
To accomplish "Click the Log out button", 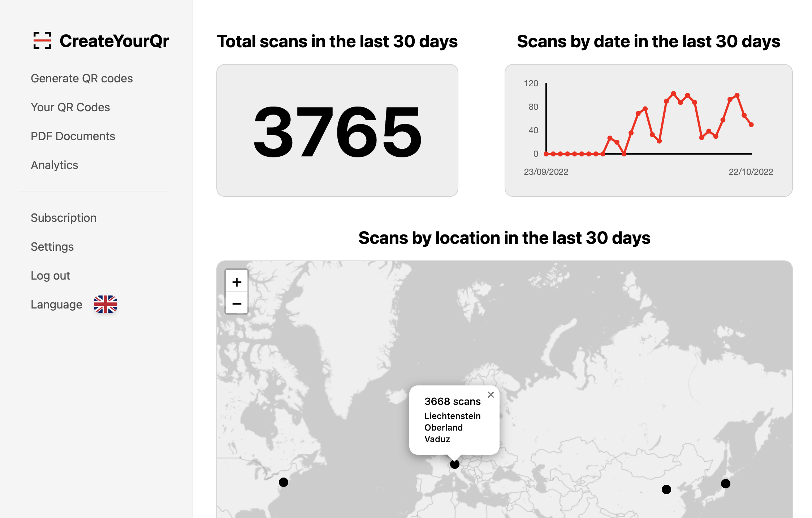I will [50, 275].
